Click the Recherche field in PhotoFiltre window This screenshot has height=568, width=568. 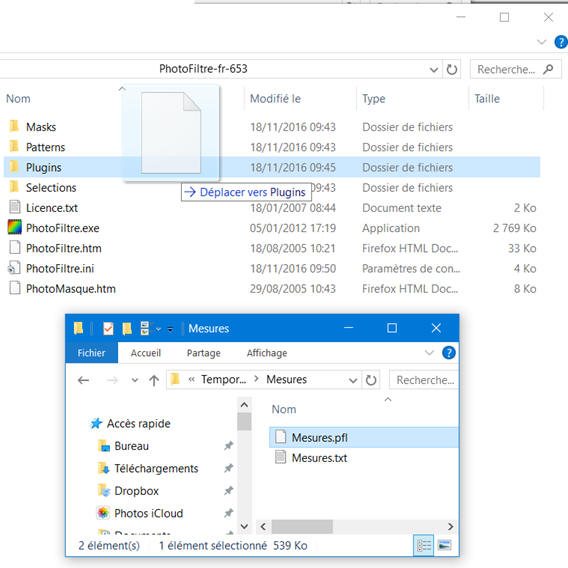pyautogui.click(x=515, y=69)
